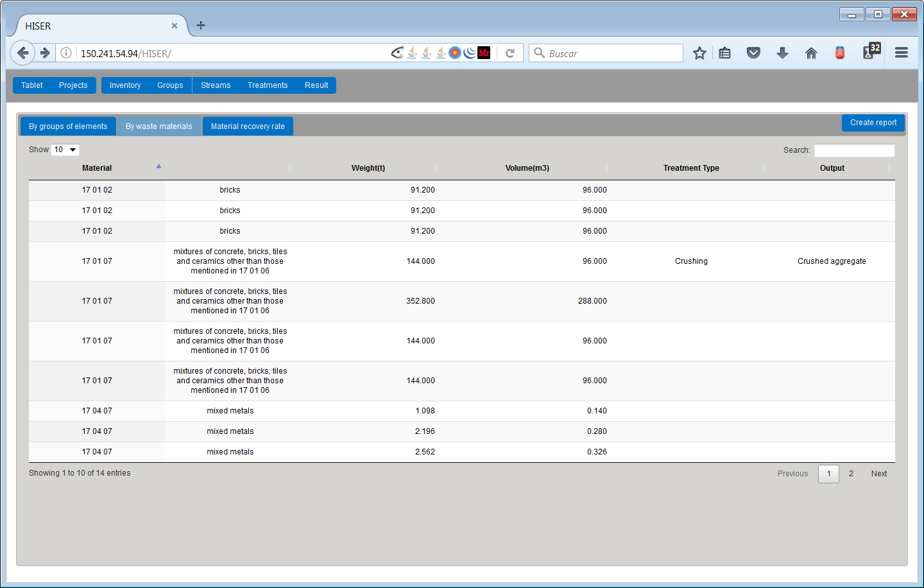
Task: Open the hamburger browser menu
Action: click(x=902, y=53)
